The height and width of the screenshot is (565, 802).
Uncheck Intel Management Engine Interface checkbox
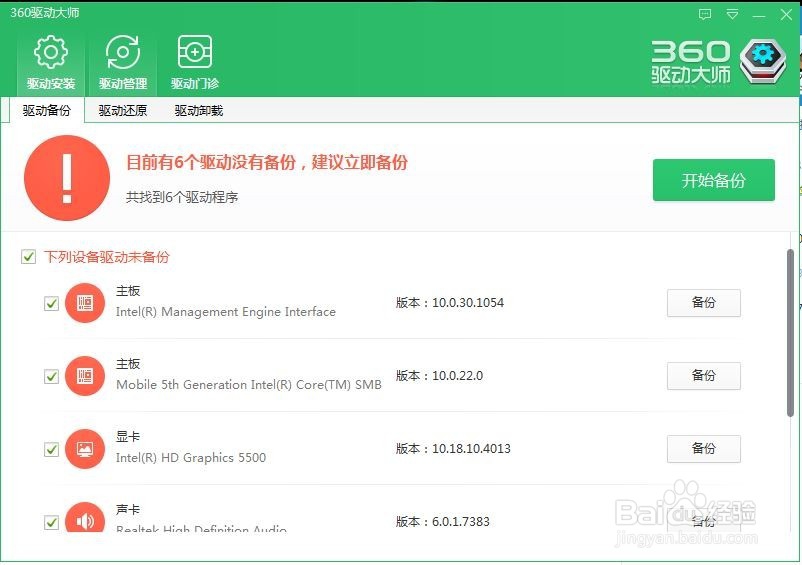pos(51,304)
